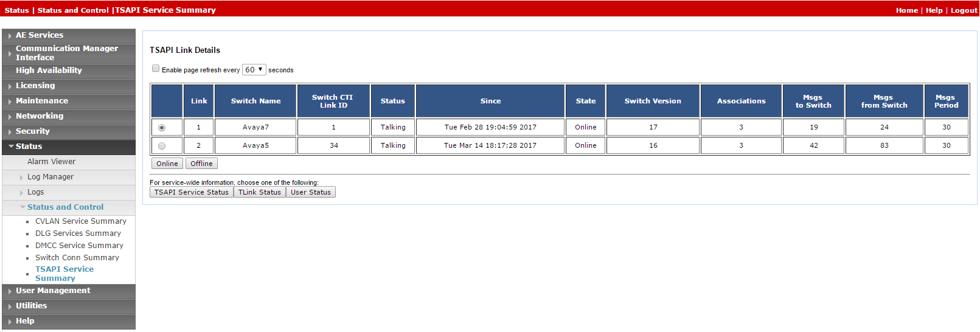The width and height of the screenshot is (980, 332).
Task: Click the Switch Version header
Action: [653, 101]
